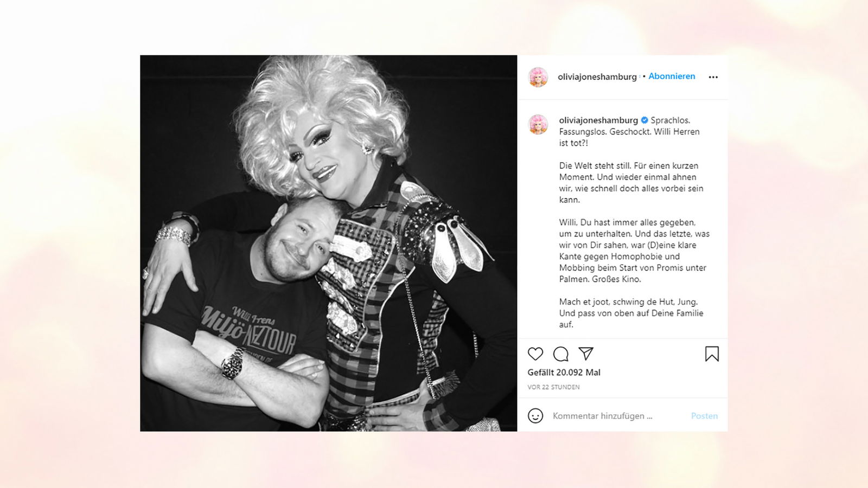Click oliviajoneshamburg avatar in post header
Image resolution: width=868 pixels, height=488 pixels.
click(538, 77)
